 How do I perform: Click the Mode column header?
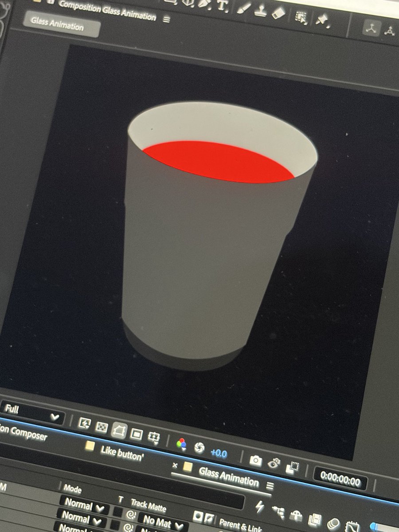73,489
